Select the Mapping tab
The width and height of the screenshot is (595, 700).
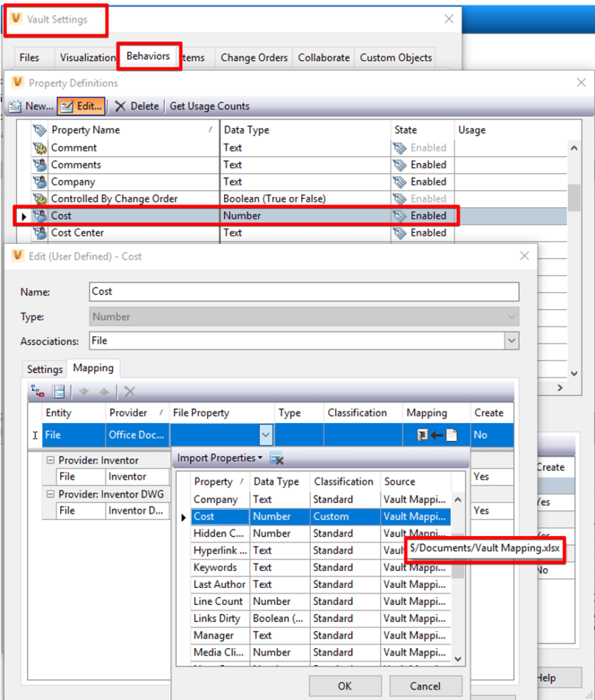point(93,368)
